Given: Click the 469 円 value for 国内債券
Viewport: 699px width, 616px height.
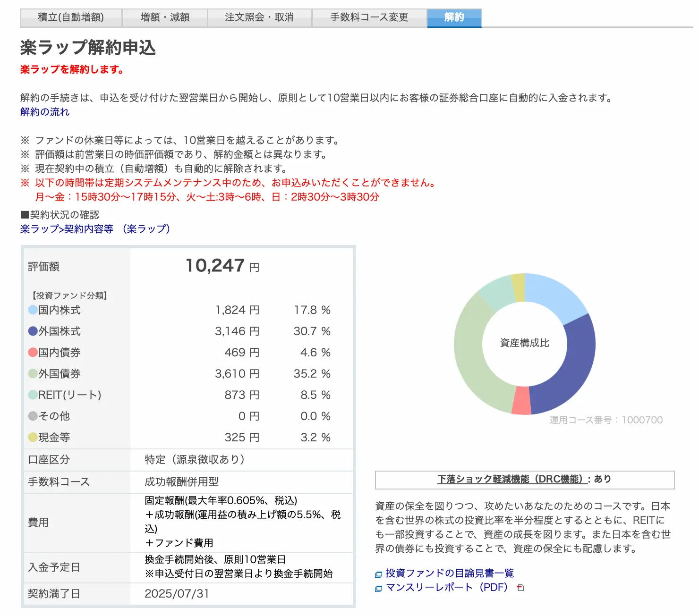Looking at the screenshot, I should pyautogui.click(x=242, y=353).
